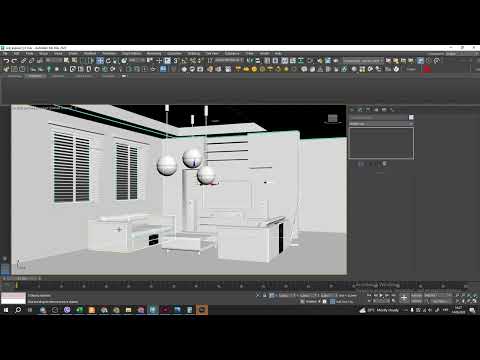
Task: Activate the Select and Scale tool
Action: click(115, 61)
